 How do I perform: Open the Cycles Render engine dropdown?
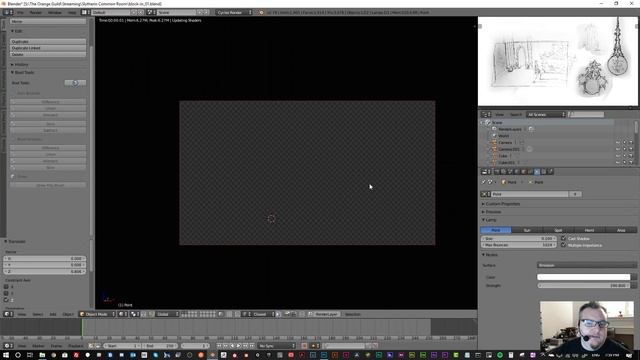click(234, 12)
